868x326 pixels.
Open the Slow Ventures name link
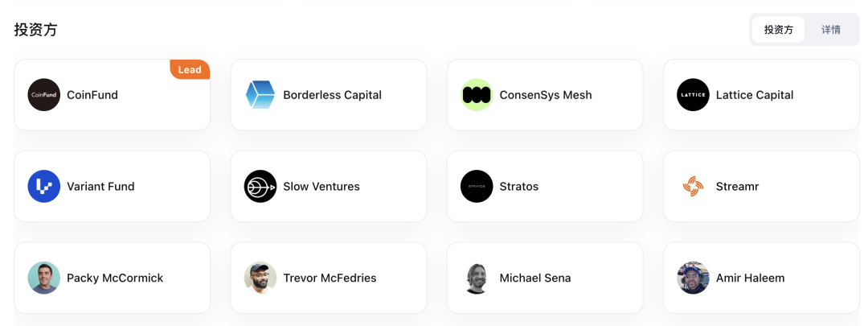[x=321, y=187]
